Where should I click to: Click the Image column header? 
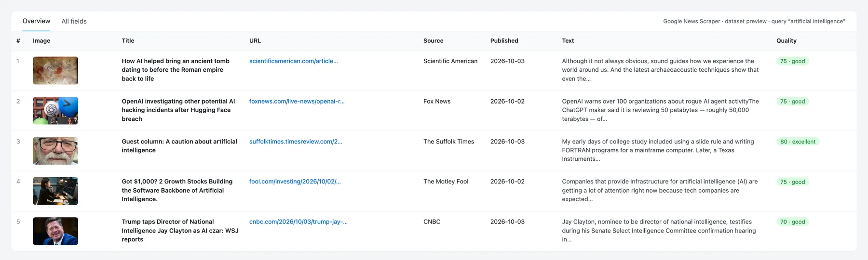[41, 41]
